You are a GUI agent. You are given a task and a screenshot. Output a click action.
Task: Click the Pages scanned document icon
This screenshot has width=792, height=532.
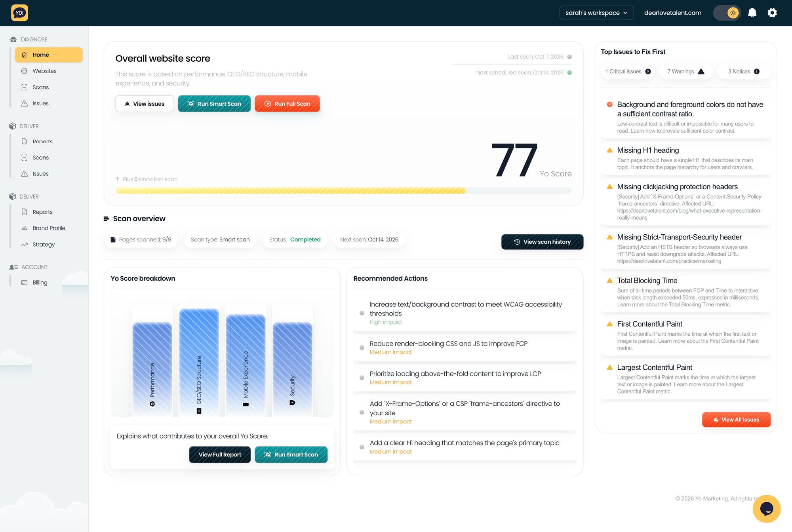point(113,239)
